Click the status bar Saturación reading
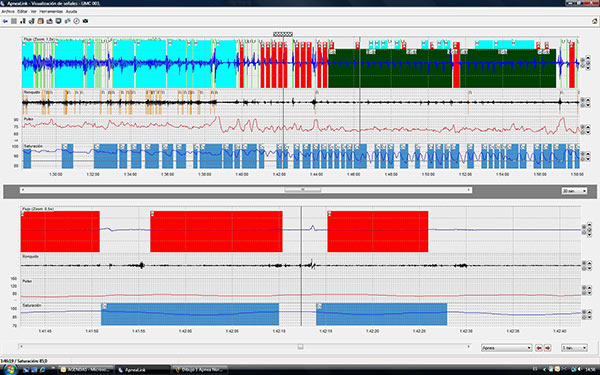Image resolution: width=600 pixels, height=375 pixels. click(24, 361)
